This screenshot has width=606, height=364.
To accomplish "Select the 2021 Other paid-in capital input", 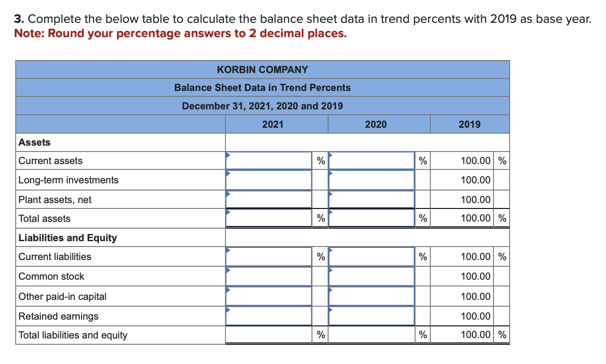I will 269,296.
